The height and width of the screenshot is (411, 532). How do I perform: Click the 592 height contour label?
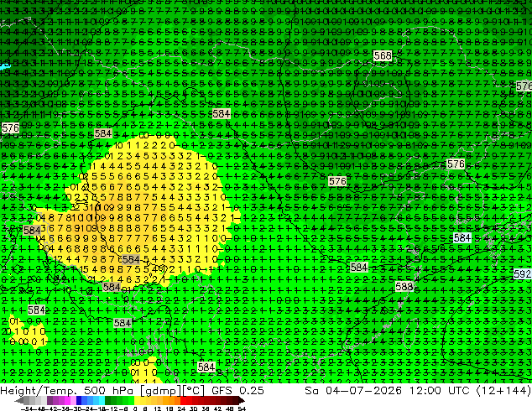click(523, 273)
